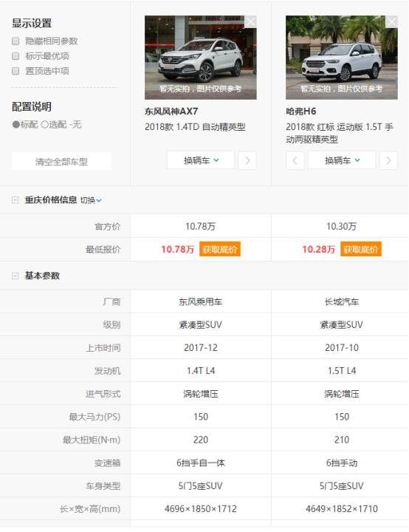This screenshot has height=532, width=409.
Task: Go to next model arrow under 东风风神AX7
Action: click(247, 160)
